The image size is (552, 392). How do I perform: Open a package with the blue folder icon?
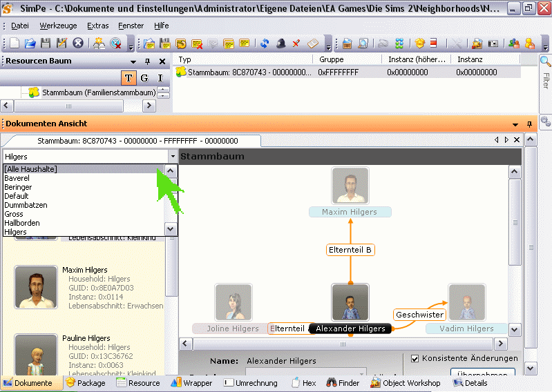30,43
